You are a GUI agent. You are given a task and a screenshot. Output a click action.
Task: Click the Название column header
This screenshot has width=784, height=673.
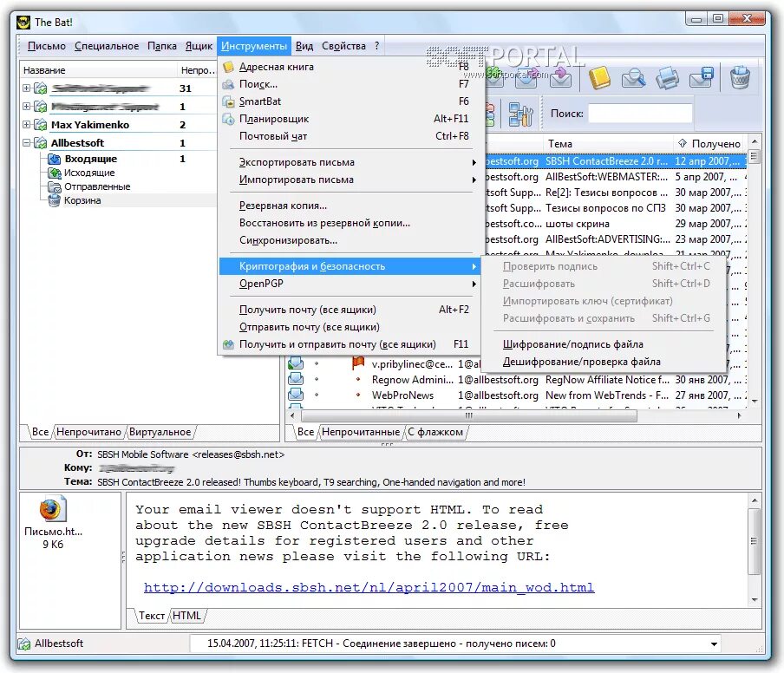tap(98, 70)
